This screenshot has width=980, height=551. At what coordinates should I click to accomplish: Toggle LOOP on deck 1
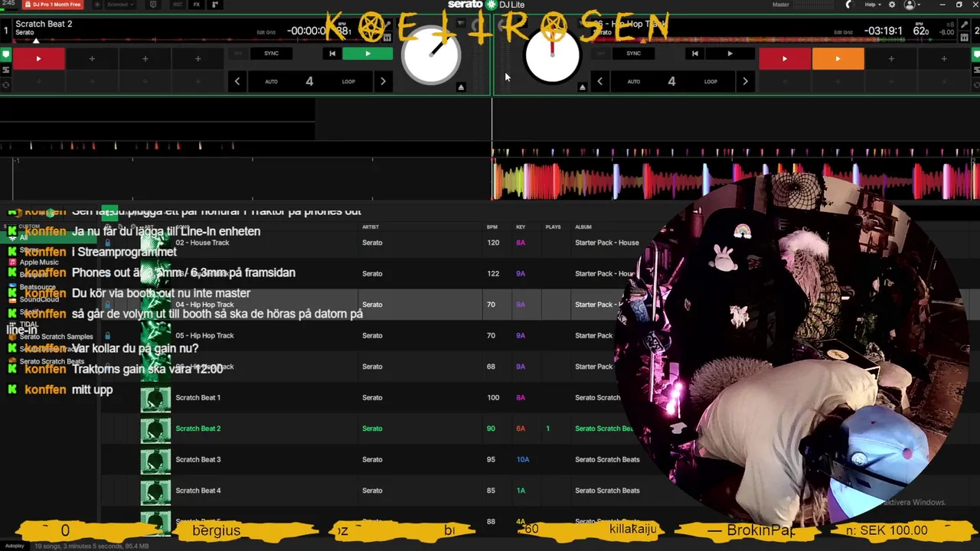click(x=348, y=81)
